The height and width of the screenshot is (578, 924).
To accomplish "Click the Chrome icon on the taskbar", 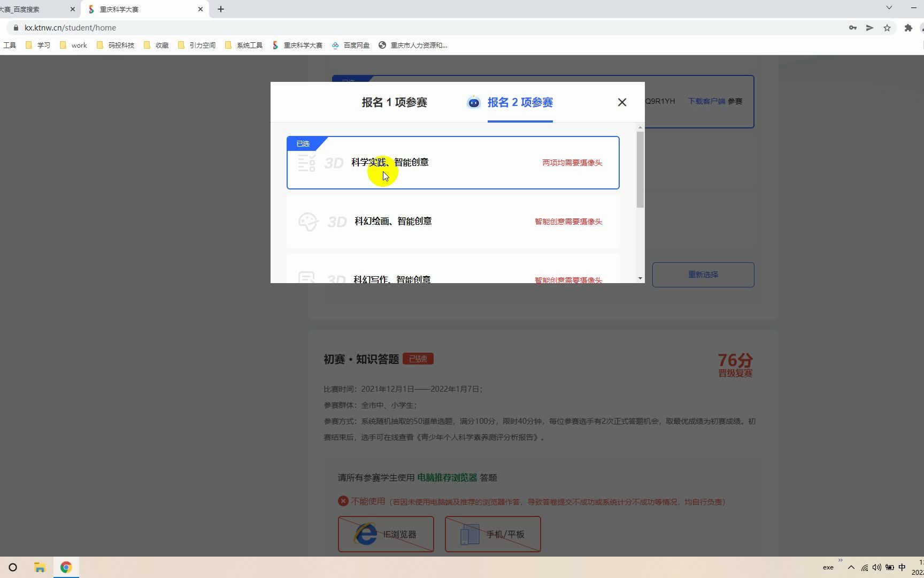I will (x=66, y=567).
